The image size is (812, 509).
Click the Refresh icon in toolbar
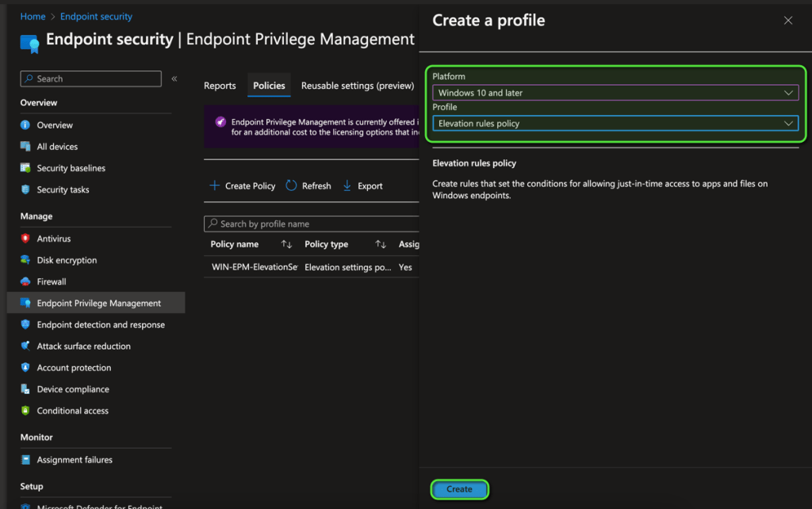[x=291, y=186]
